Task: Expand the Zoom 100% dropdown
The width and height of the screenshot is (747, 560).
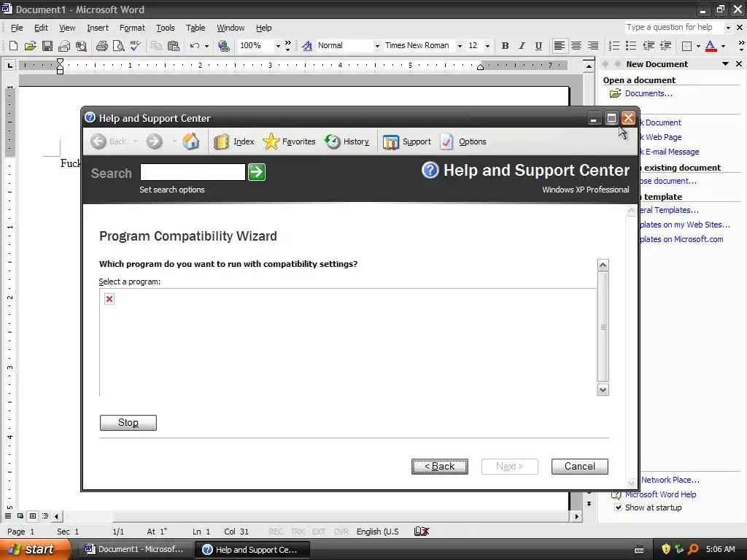Action: click(278, 46)
